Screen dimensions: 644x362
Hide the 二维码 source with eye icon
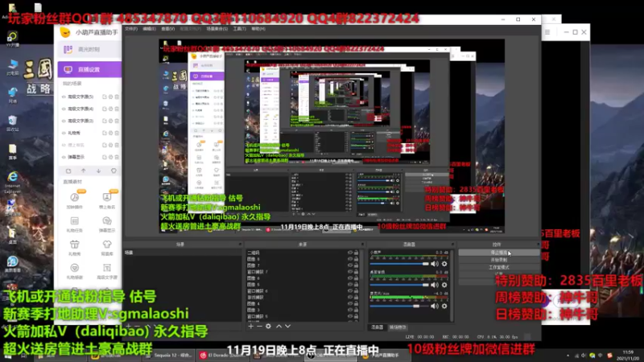click(x=350, y=253)
